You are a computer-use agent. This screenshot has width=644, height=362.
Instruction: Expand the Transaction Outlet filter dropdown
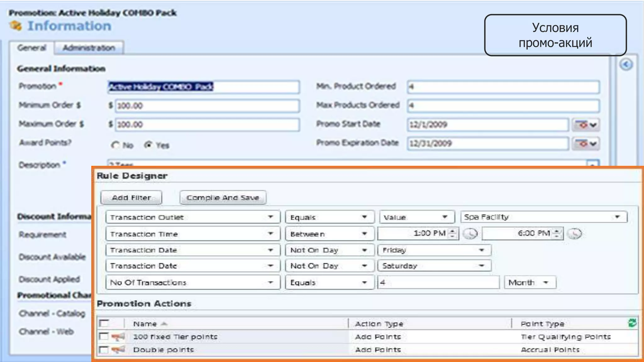click(270, 217)
